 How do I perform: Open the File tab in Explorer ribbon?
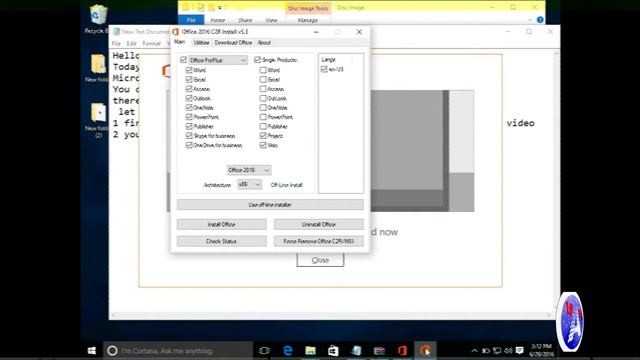[191, 20]
